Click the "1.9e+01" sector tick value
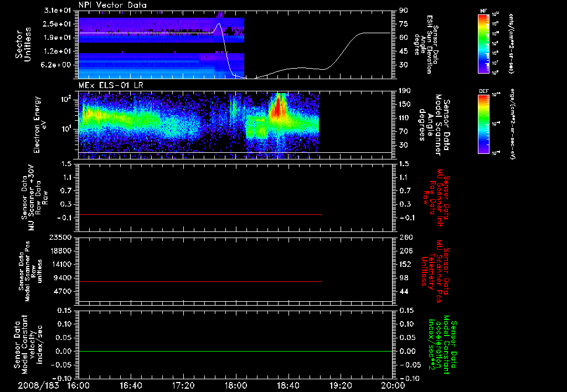 [x=58, y=38]
